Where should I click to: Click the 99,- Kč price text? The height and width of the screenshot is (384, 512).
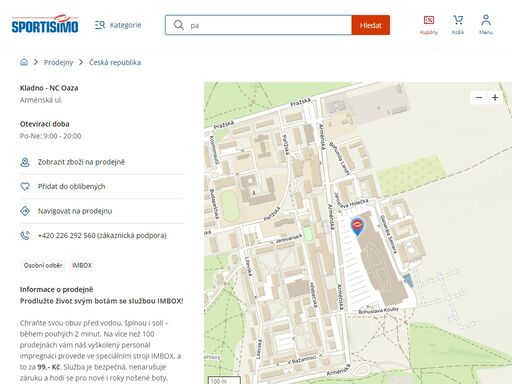click(49, 367)
